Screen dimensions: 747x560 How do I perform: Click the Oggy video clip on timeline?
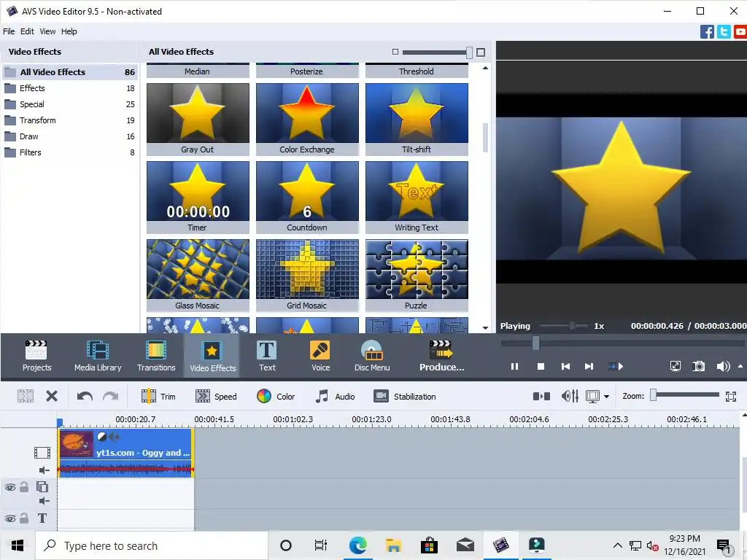[x=125, y=453]
